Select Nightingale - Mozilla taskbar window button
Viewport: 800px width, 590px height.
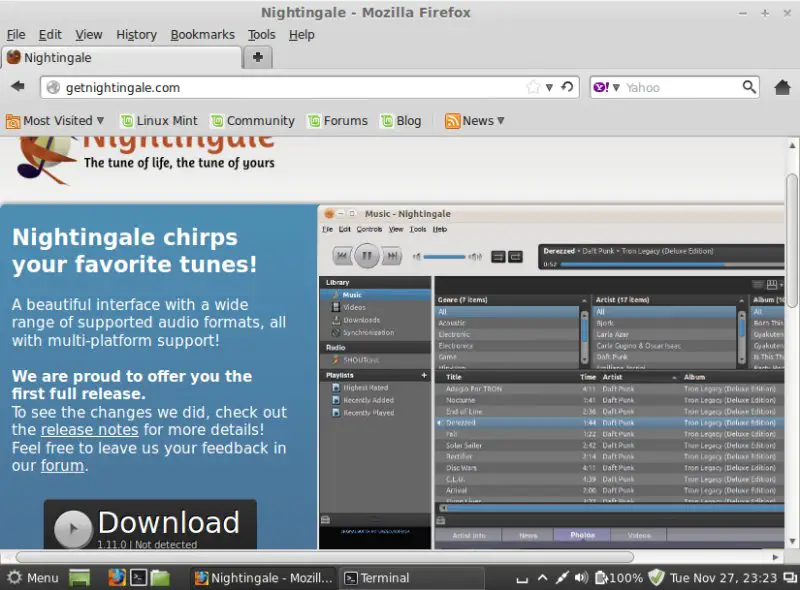click(x=264, y=578)
